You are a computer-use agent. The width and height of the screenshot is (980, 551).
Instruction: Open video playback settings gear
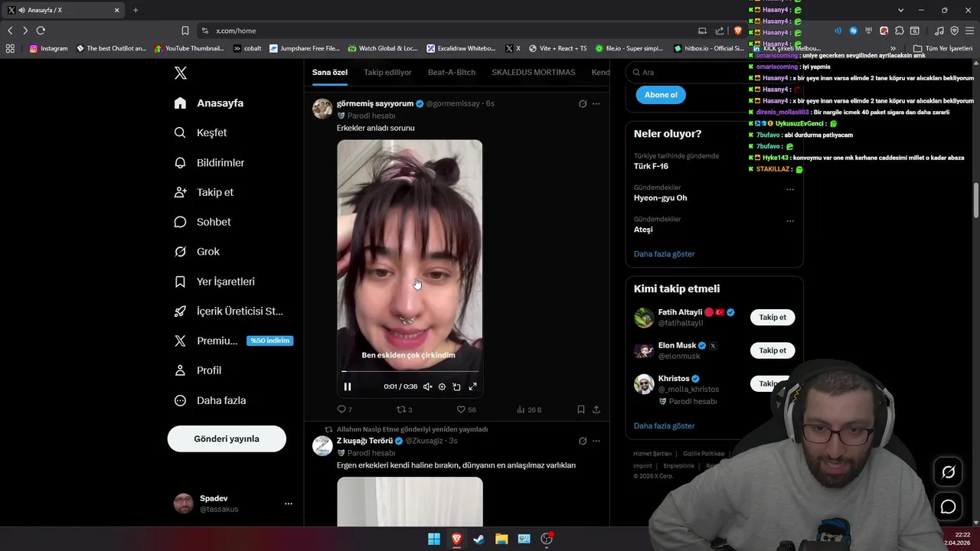pyautogui.click(x=442, y=386)
